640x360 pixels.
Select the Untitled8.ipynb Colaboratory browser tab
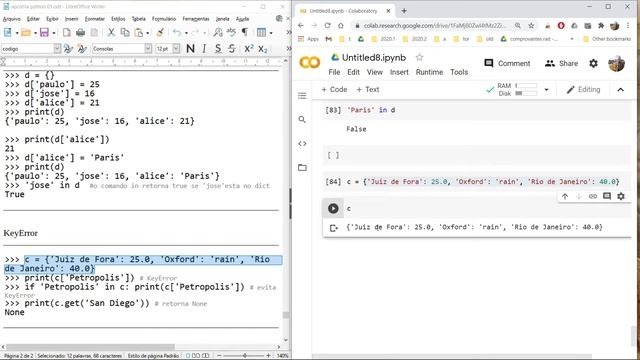click(x=344, y=11)
